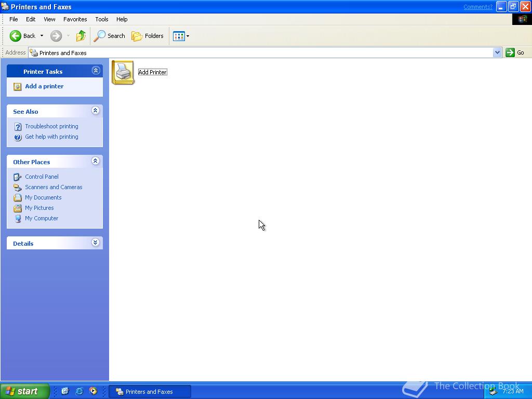Collapse the Other Places panel

tap(96, 161)
